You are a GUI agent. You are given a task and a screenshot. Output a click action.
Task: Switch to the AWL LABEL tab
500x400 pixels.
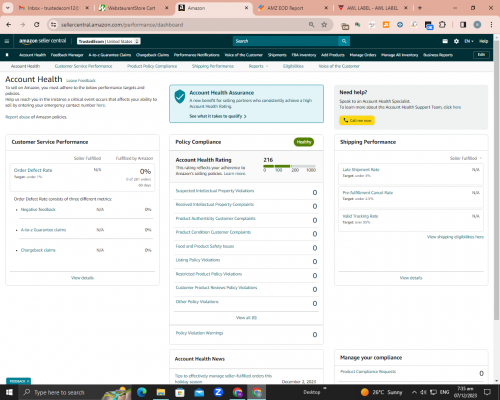click(x=372, y=8)
